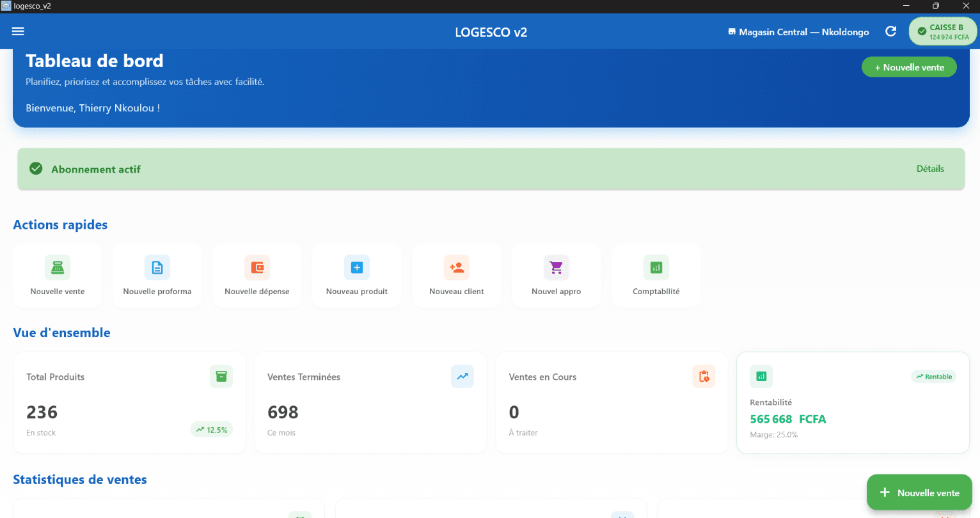
Task: Click the Bienvenue, Thierry Nkoulou greeting
Action: pyautogui.click(x=93, y=108)
